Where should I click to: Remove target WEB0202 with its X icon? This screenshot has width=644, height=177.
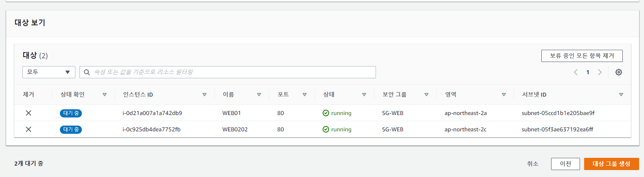tap(29, 129)
